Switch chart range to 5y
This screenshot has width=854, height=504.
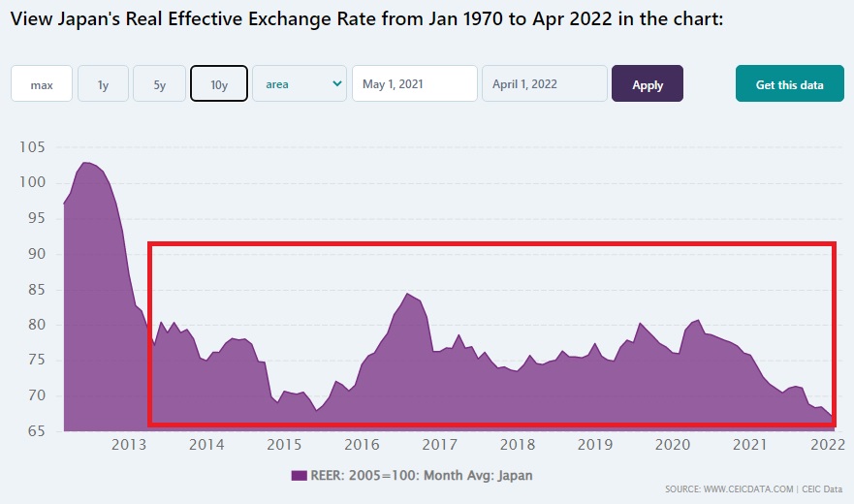coord(159,84)
